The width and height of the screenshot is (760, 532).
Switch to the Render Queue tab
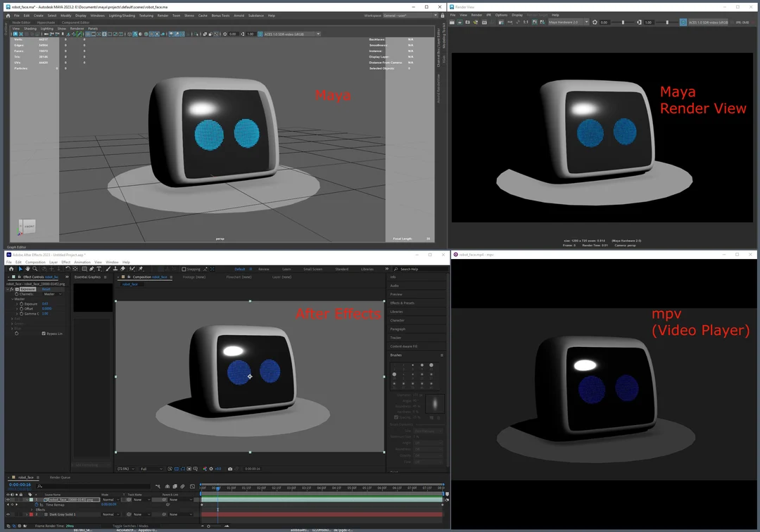61,478
